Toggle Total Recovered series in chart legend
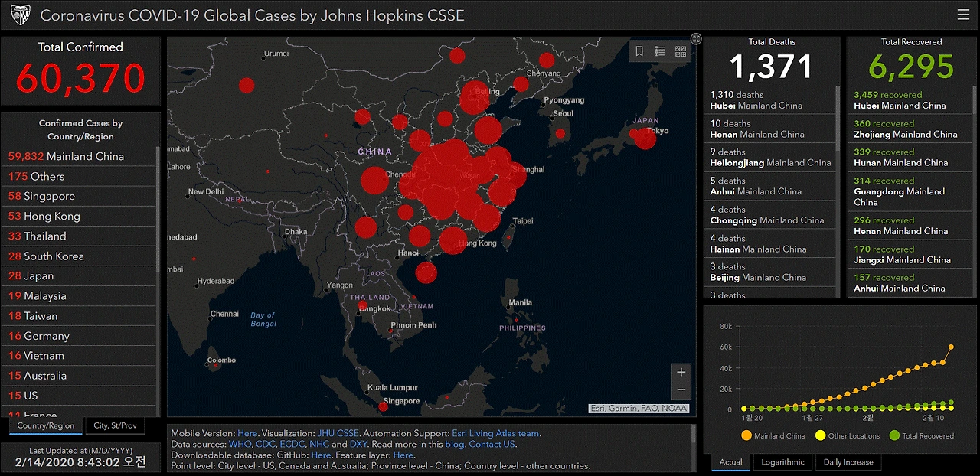This screenshot has width=980, height=476. [922, 435]
